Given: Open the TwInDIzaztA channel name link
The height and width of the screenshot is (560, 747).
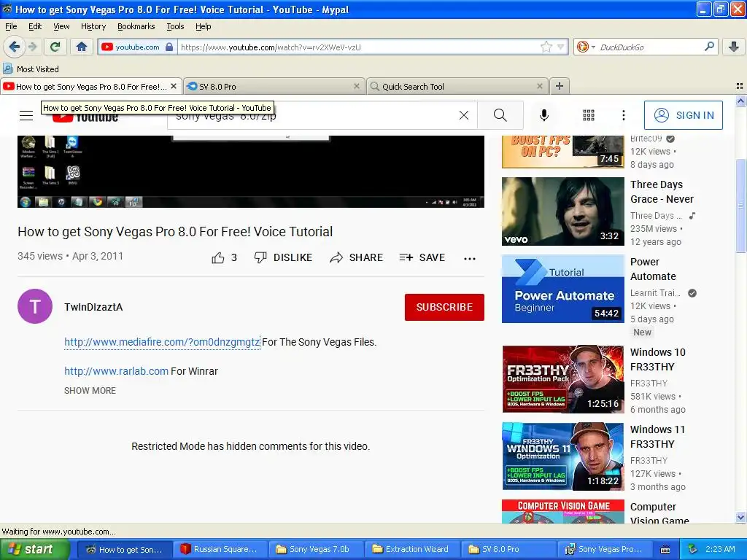Looking at the screenshot, I should pyautogui.click(x=93, y=307).
